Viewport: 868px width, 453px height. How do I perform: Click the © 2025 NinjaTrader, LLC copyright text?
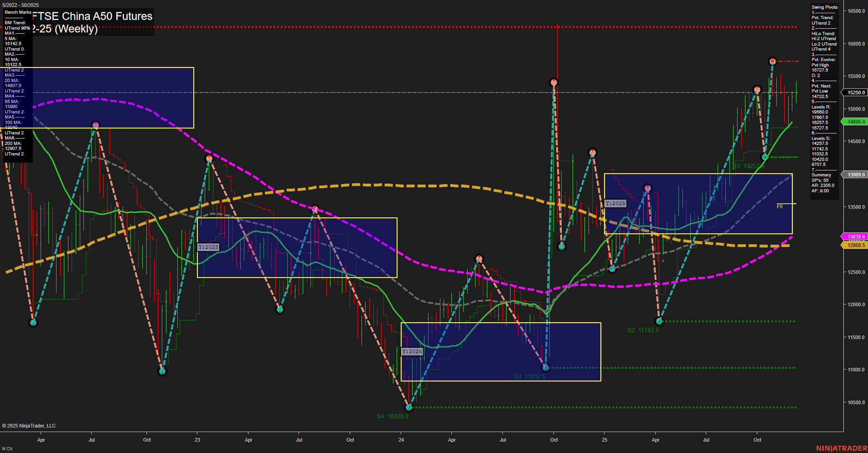point(29,425)
